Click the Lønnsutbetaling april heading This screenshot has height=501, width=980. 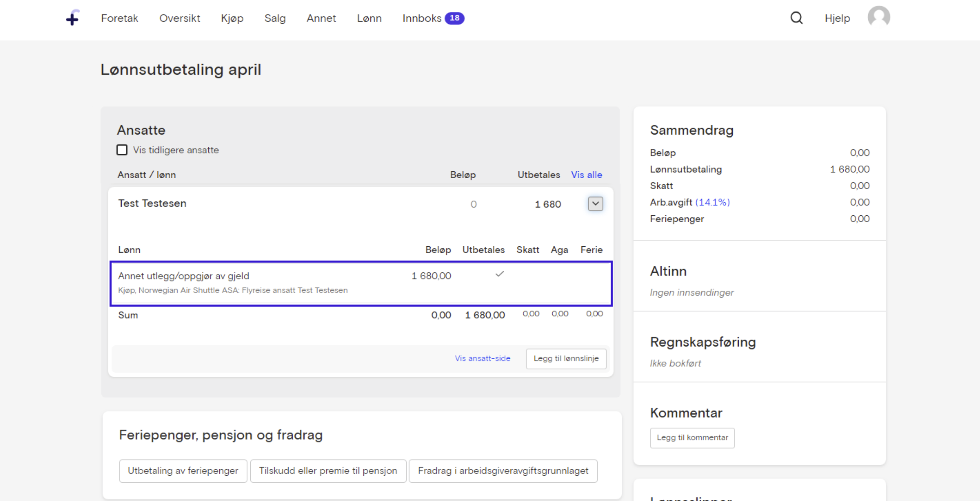tap(181, 70)
